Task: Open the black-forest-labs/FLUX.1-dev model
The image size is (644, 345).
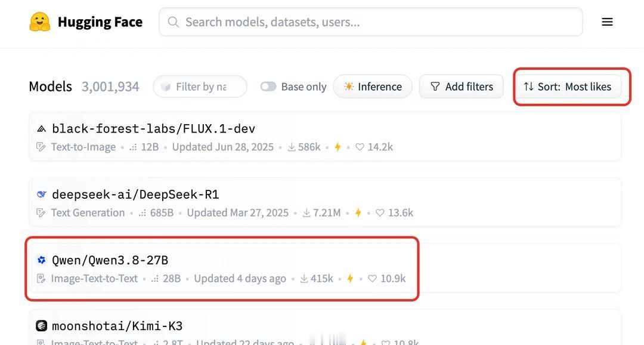Action: (x=153, y=129)
